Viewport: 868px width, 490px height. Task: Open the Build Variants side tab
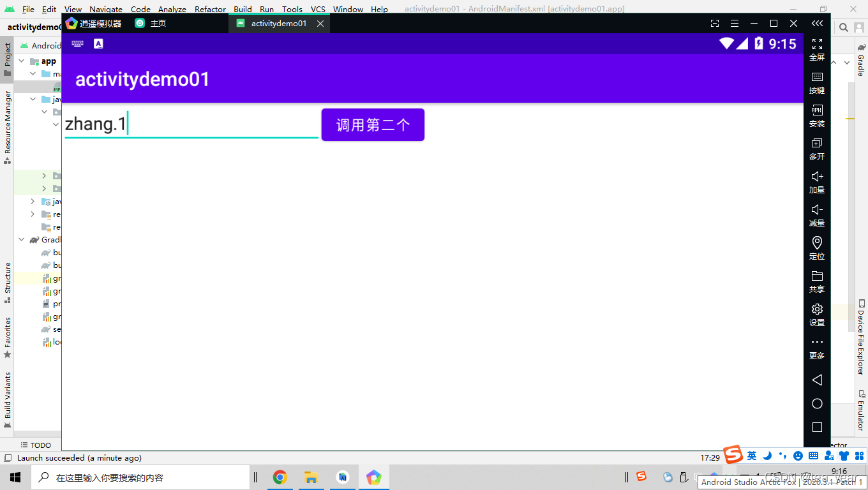pyautogui.click(x=7, y=400)
